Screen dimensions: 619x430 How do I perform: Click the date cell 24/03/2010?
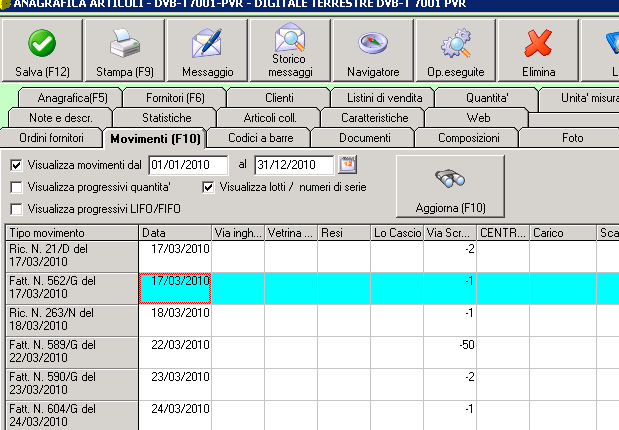(175, 415)
